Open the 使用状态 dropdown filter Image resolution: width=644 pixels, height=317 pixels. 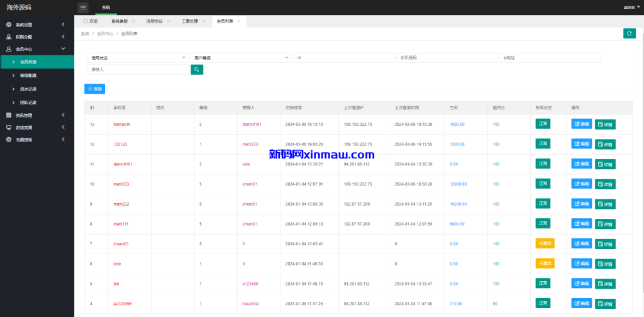[138, 58]
